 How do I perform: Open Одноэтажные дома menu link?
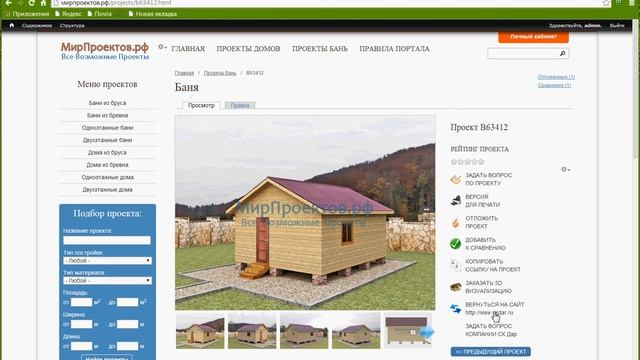[x=107, y=177]
